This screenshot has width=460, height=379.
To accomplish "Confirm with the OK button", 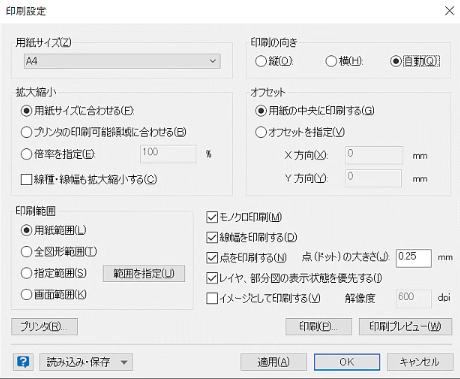I will pos(347,362).
